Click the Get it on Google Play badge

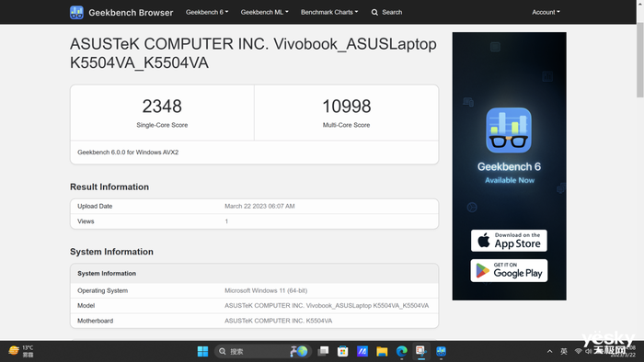pos(509,270)
